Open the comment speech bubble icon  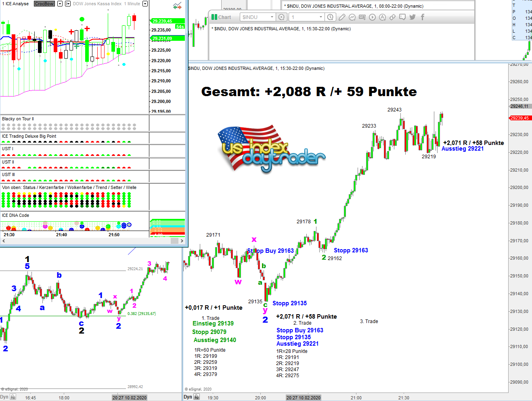click(402, 17)
